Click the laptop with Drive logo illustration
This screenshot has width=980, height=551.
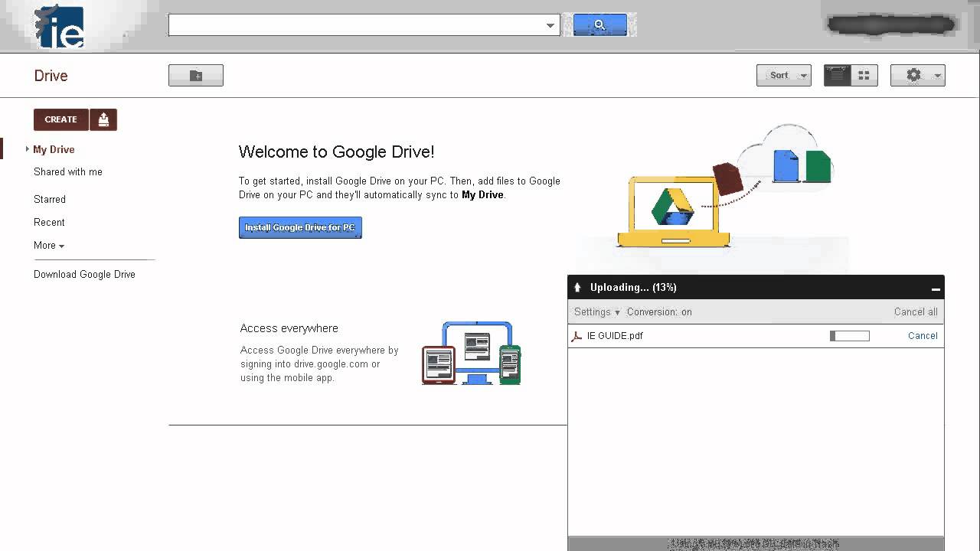click(674, 210)
